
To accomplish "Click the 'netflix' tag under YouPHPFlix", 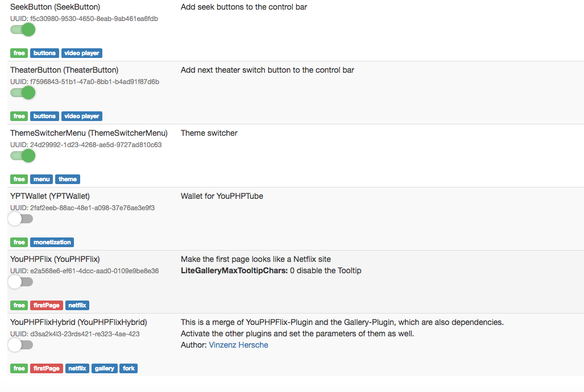I will pyautogui.click(x=77, y=305).
